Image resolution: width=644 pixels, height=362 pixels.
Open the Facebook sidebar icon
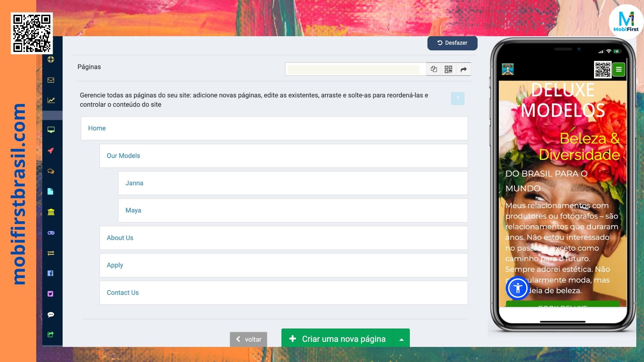click(x=51, y=274)
